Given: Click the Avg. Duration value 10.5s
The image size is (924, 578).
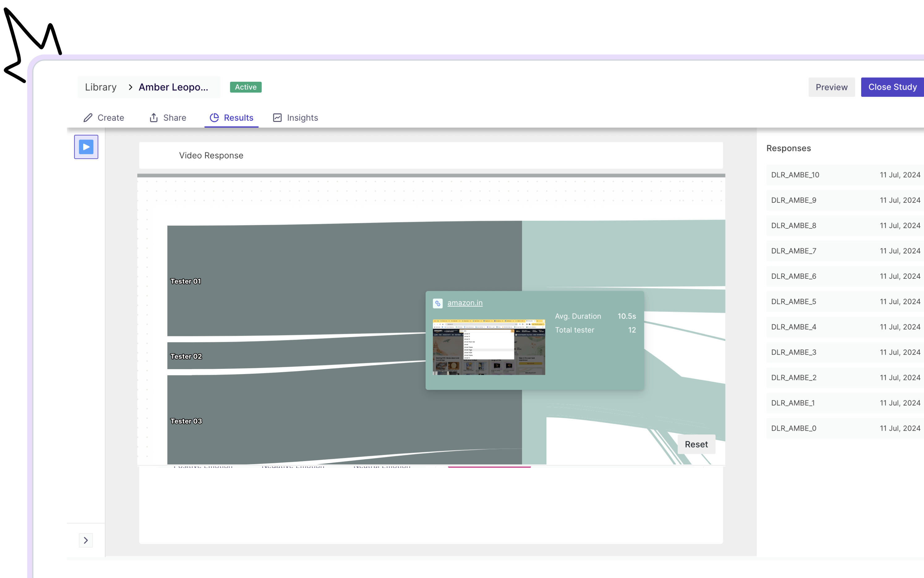Looking at the screenshot, I should [627, 316].
